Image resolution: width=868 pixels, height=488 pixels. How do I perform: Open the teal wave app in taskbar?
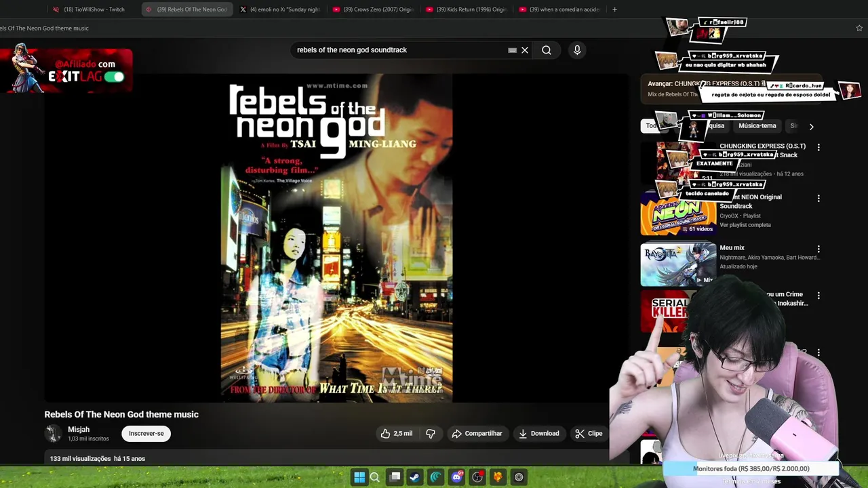[x=435, y=477]
